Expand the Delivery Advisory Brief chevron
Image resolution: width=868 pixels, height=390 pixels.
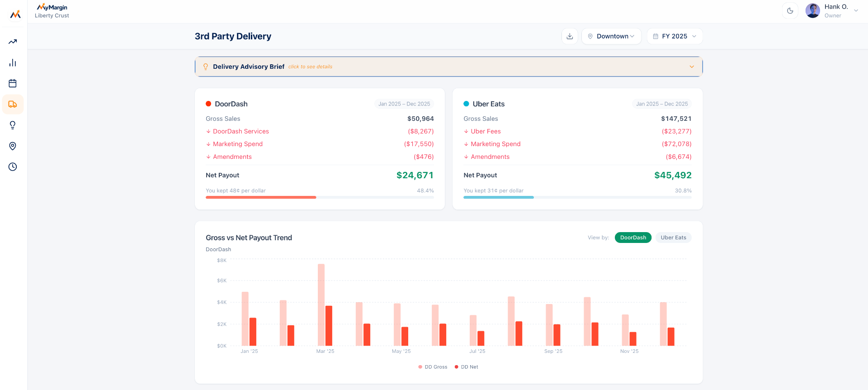pos(692,67)
